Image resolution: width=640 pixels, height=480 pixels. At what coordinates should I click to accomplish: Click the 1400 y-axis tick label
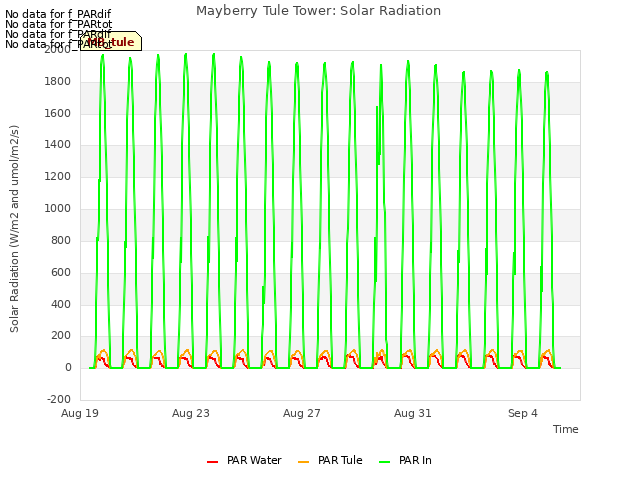[58, 144]
